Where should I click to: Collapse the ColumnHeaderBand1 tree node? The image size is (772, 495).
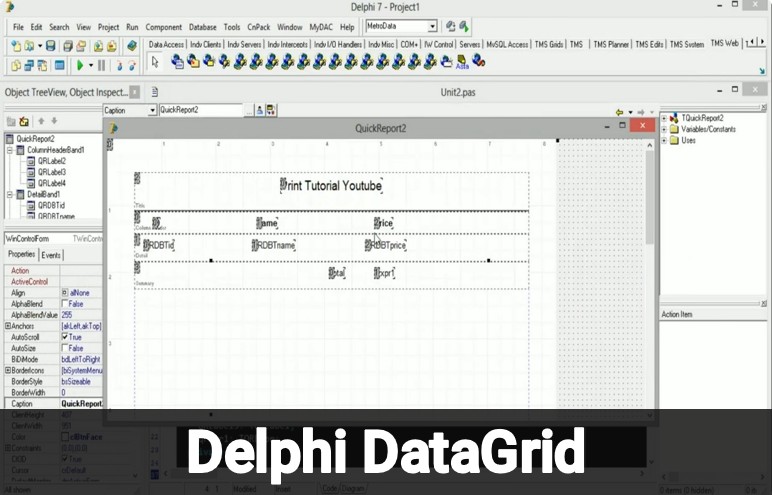(x=10, y=150)
